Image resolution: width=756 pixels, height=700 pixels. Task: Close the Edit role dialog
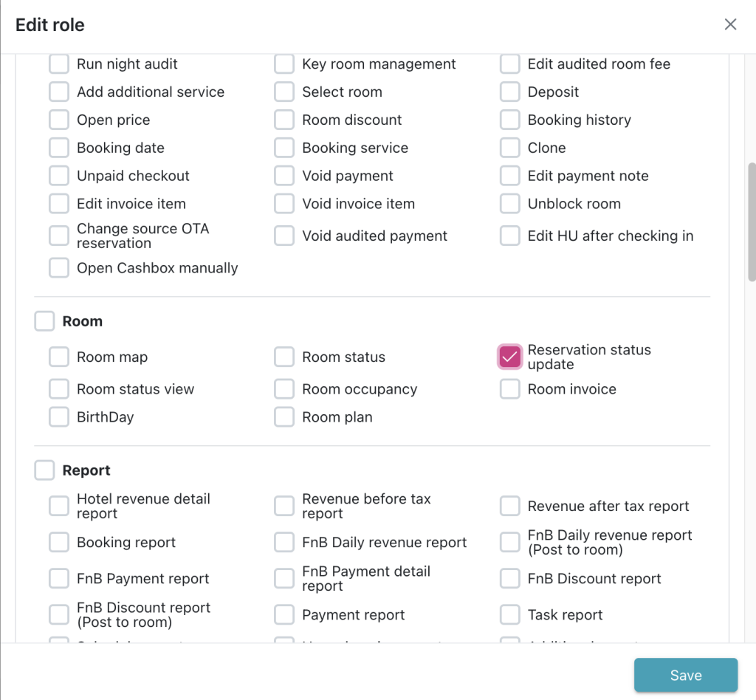730,24
